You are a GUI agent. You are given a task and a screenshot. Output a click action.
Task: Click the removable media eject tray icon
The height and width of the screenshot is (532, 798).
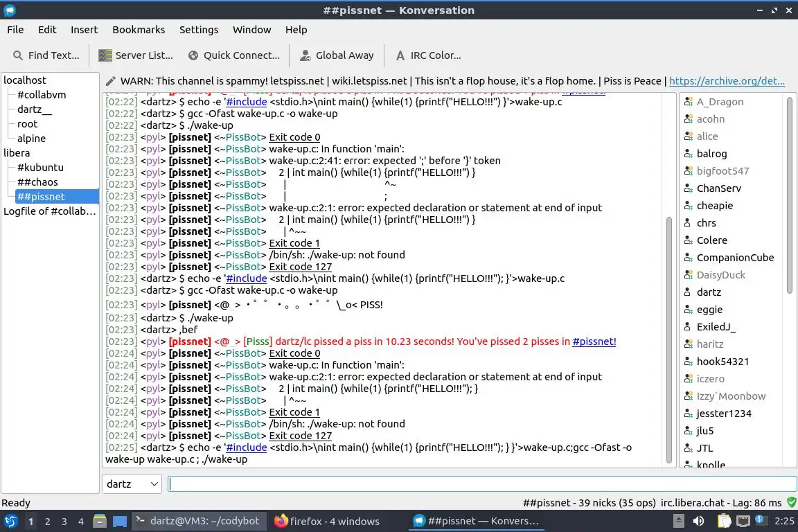[678, 521]
